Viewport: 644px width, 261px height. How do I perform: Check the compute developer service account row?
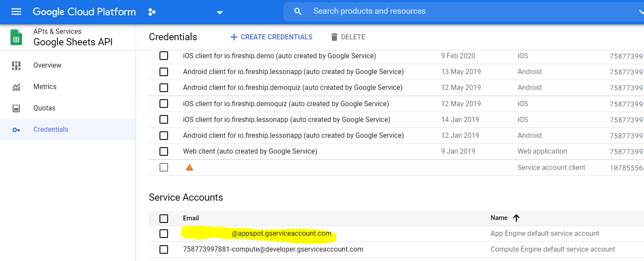pos(164,249)
